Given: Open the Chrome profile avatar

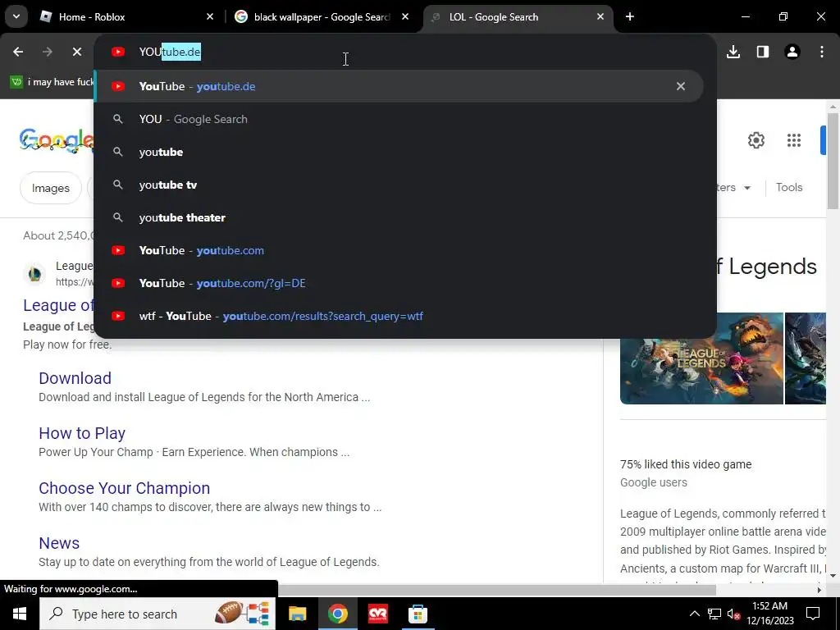Looking at the screenshot, I should click(x=792, y=52).
